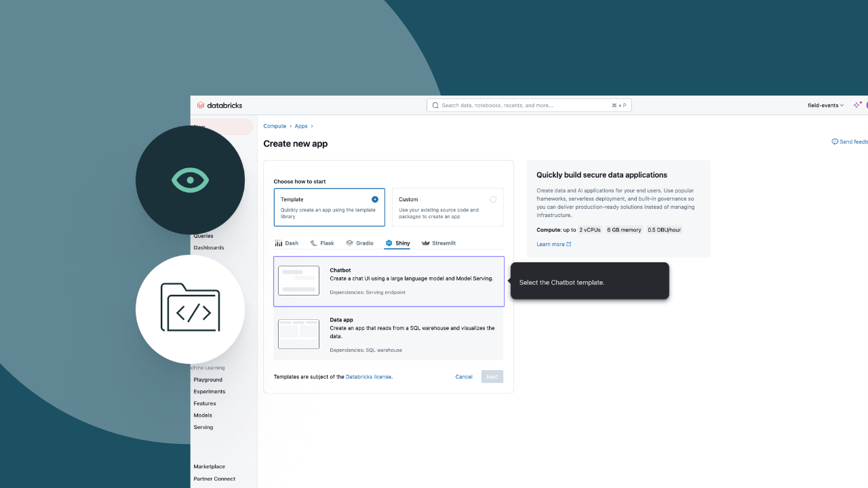868x488 pixels.
Task: Click "Dependencies: Serving endpoint" text
Action: click(x=368, y=292)
